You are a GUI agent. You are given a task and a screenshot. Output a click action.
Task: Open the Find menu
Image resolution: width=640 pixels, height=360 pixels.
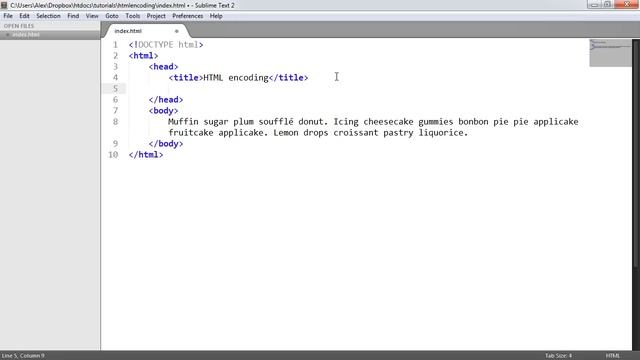click(x=73, y=16)
